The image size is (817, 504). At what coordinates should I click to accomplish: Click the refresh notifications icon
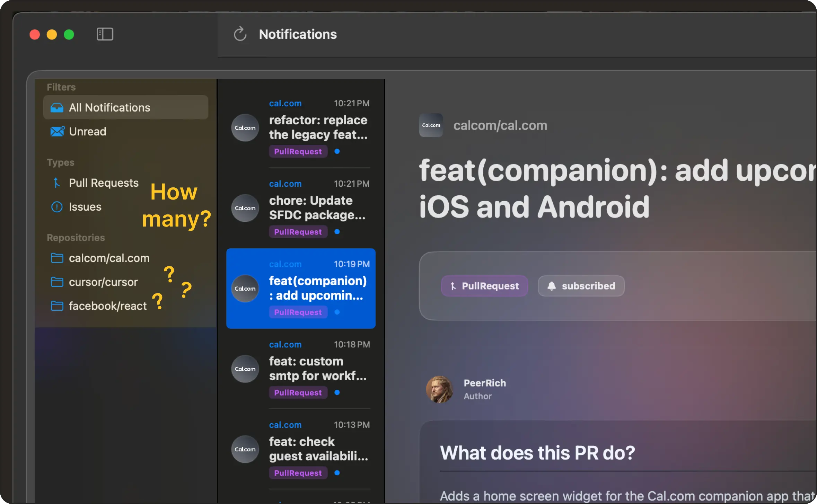(x=240, y=34)
